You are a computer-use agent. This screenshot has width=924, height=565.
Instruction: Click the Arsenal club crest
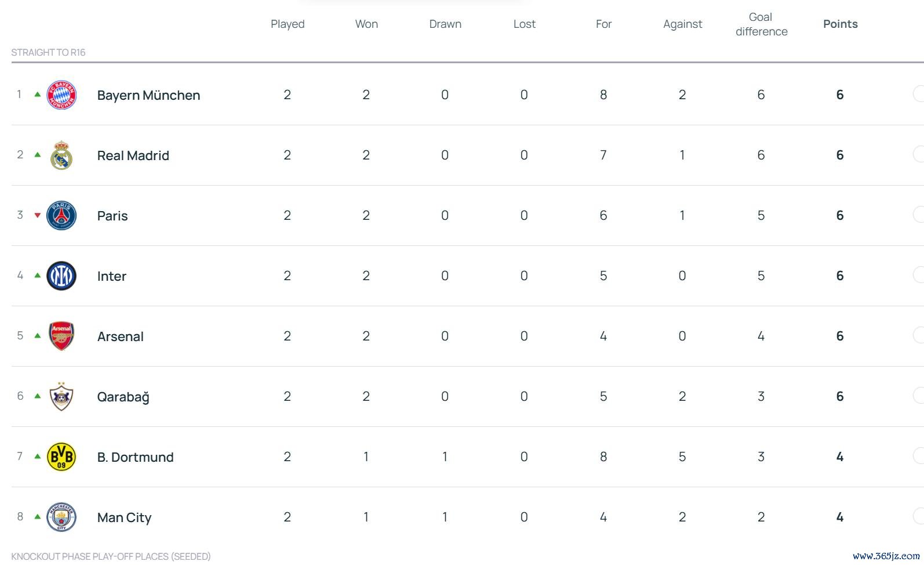point(61,336)
